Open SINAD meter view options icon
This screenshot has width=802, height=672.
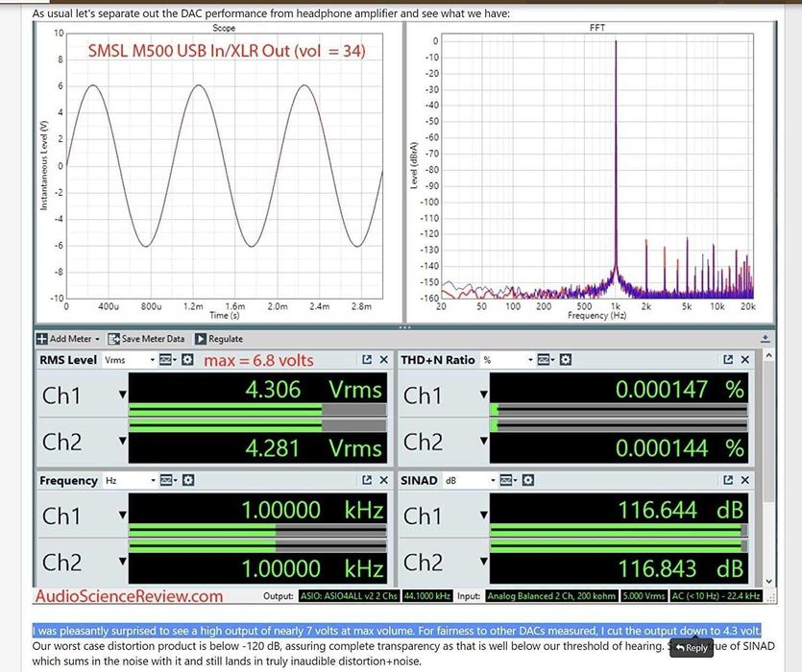(x=507, y=480)
